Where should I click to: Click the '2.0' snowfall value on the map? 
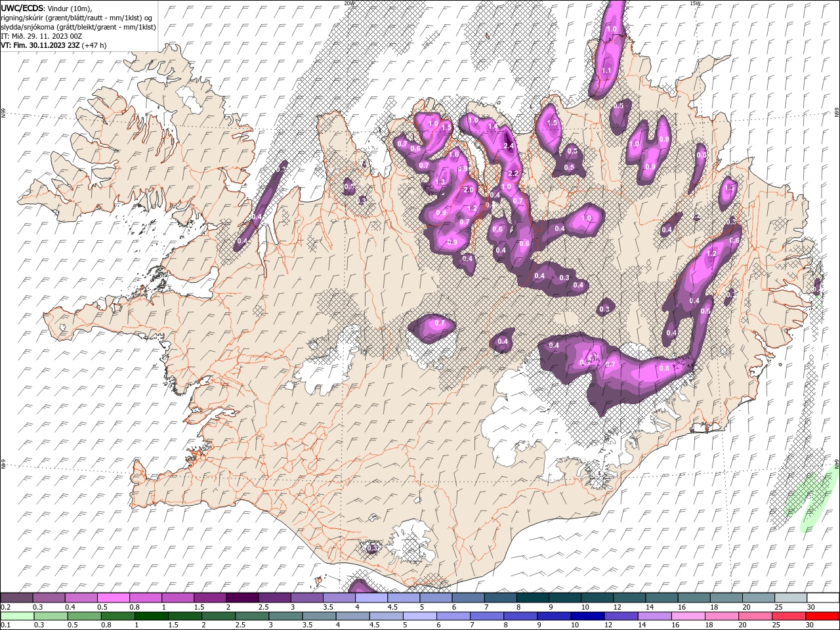[469, 190]
